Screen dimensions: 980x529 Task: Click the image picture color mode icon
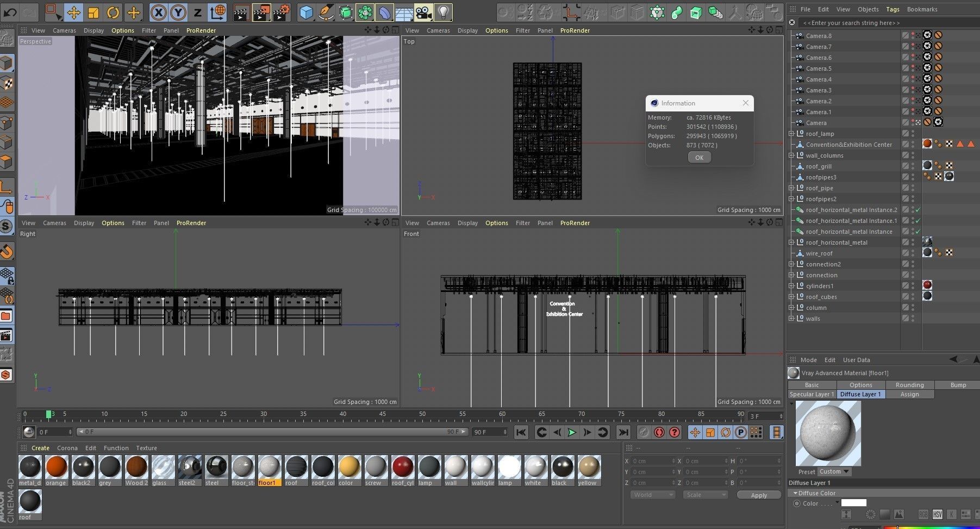tap(899, 514)
